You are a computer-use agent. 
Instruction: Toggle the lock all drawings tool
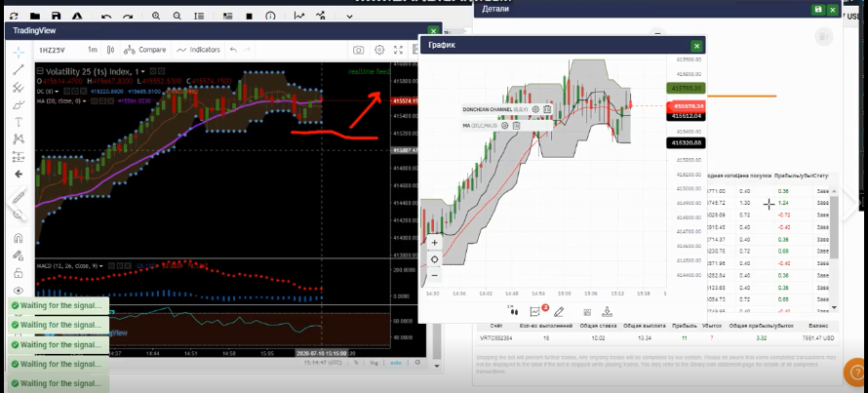(19, 273)
